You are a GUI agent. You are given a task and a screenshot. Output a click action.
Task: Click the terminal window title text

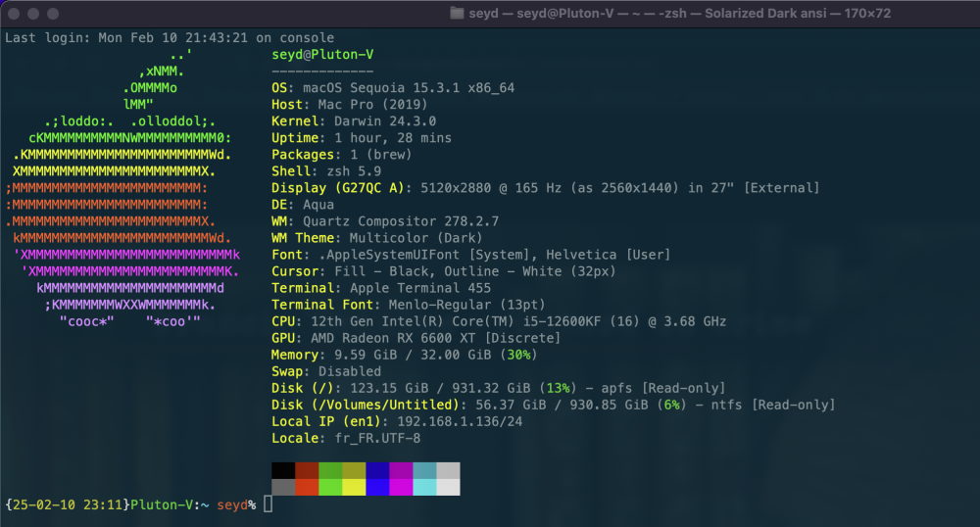(x=680, y=13)
